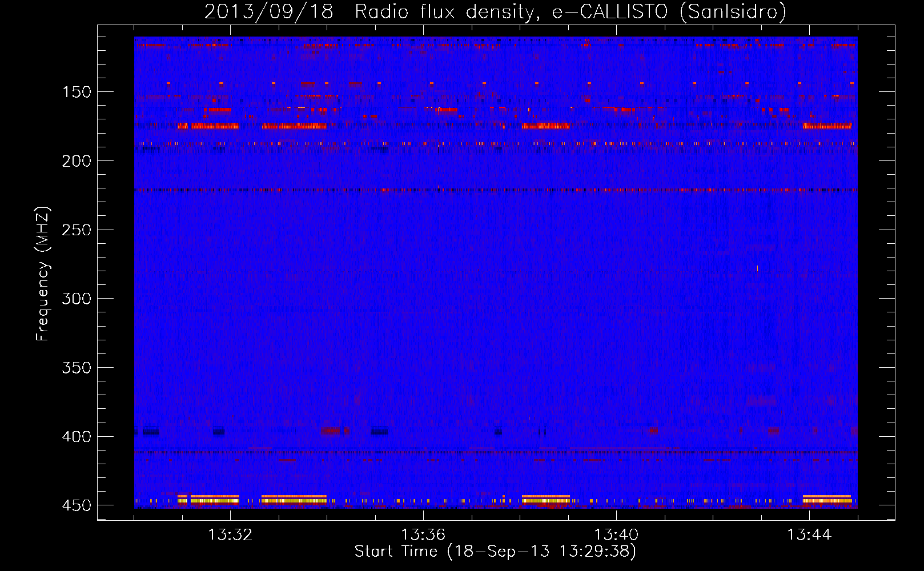
Task: Click the date '2013/09/18' in the title
Action: [268, 11]
